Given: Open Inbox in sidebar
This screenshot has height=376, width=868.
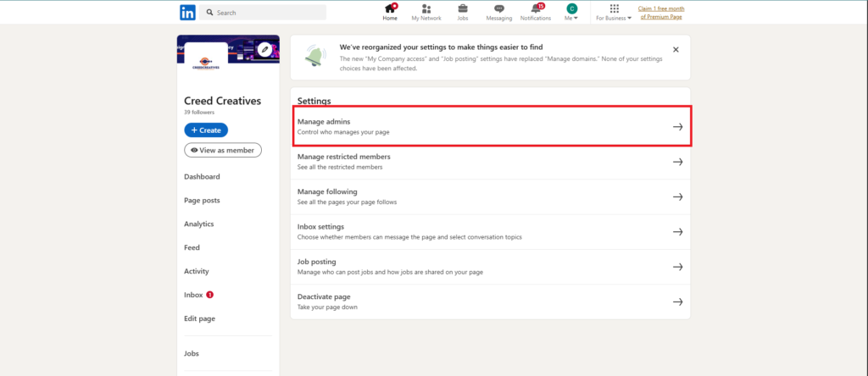Looking at the screenshot, I should pos(193,296).
